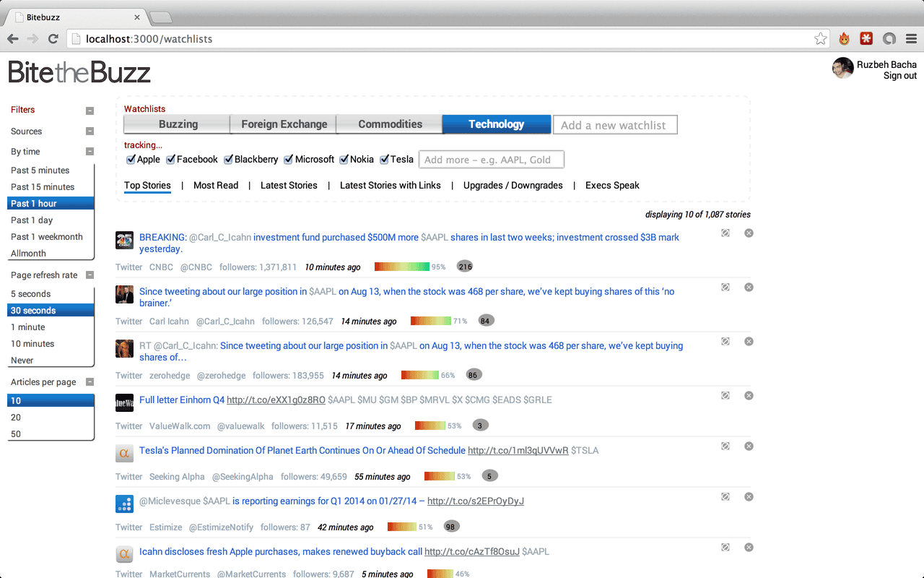Open the t.co/eXX1g0z8RO link
Screen dimensions: 924x578
pos(276,400)
